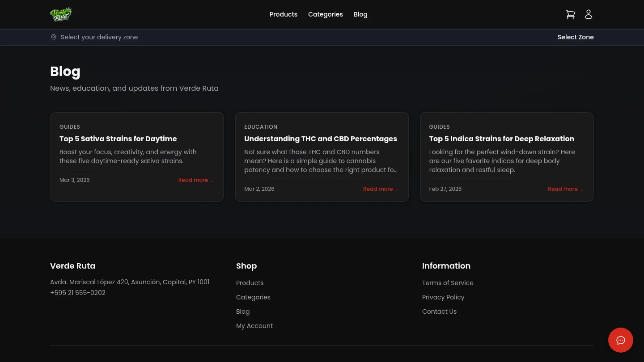The height and width of the screenshot is (362, 644).
Task: Read more on Sativa Strains article
Action: coord(196,180)
